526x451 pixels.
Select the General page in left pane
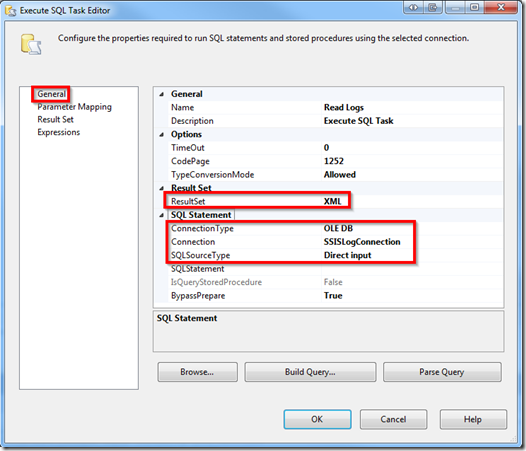point(51,94)
